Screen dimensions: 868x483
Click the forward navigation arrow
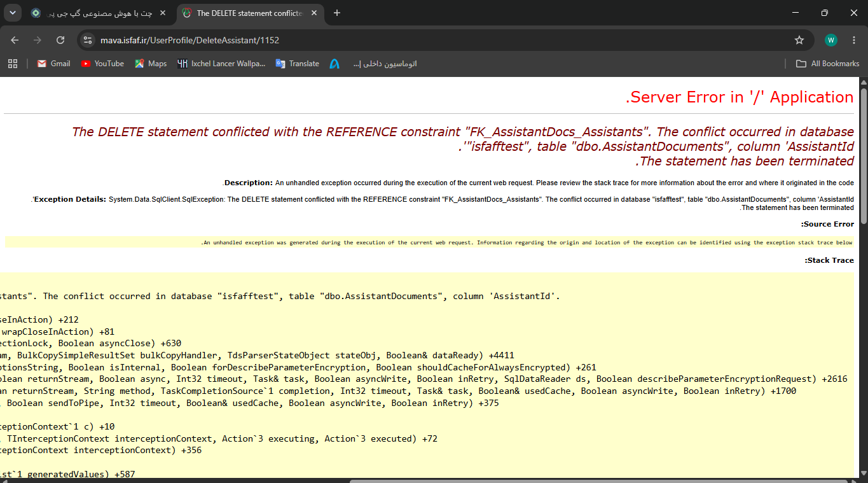point(38,40)
